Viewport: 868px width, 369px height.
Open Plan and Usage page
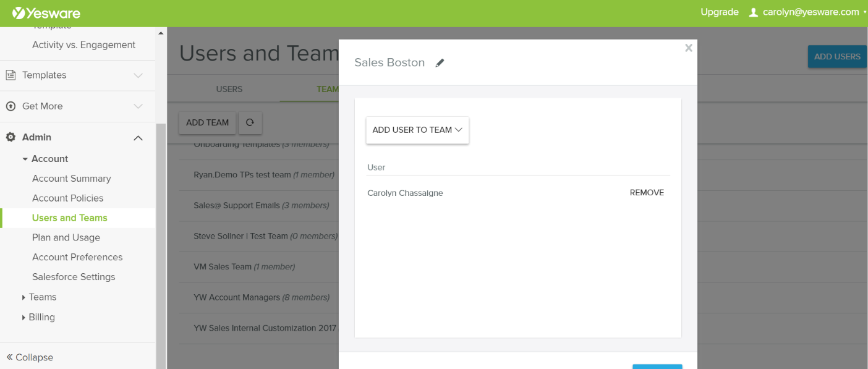(x=66, y=238)
